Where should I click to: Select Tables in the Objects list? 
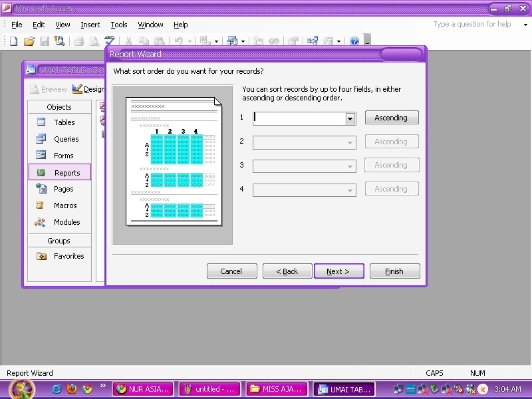(x=60, y=122)
